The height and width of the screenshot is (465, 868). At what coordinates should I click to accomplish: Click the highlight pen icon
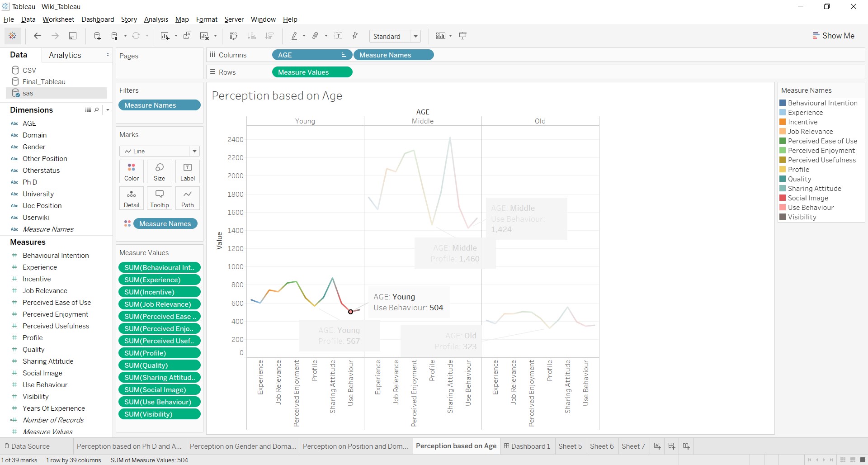point(294,36)
